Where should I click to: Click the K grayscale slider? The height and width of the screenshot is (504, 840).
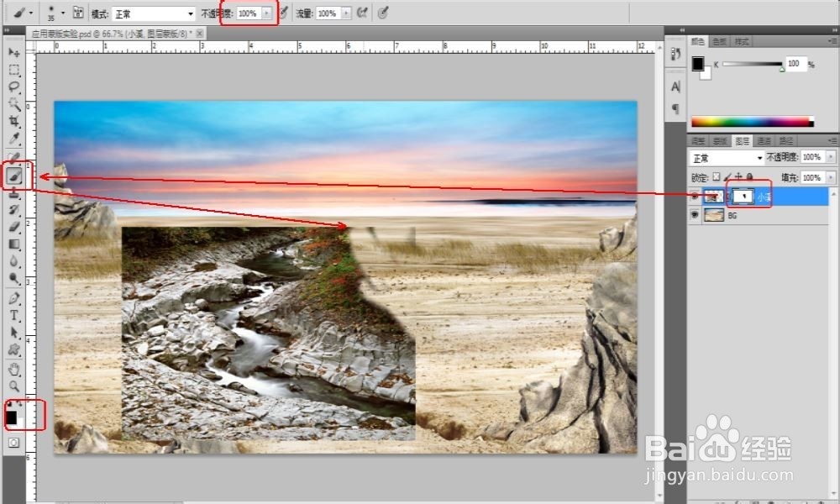tap(752, 65)
